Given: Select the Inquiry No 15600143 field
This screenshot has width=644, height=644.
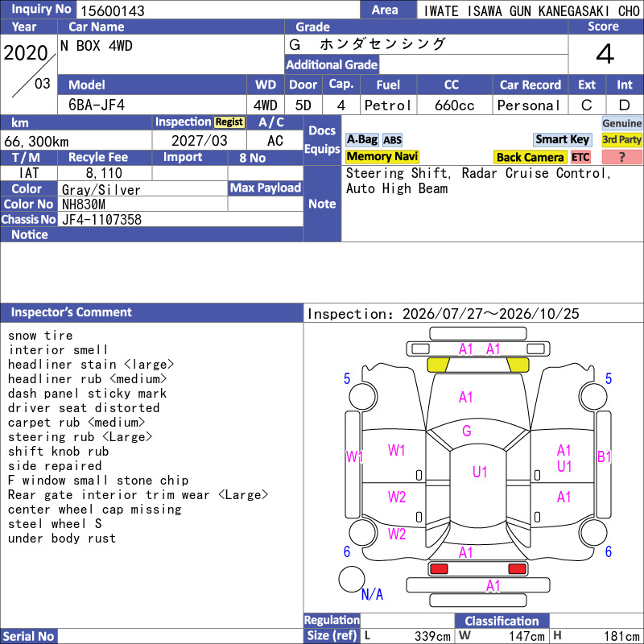Looking at the screenshot, I should tap(217, 10).
